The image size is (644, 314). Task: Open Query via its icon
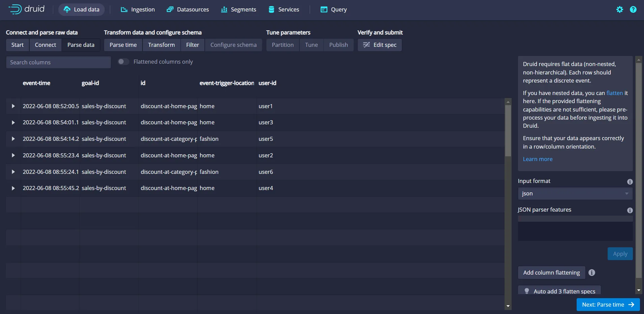(324, 9)
